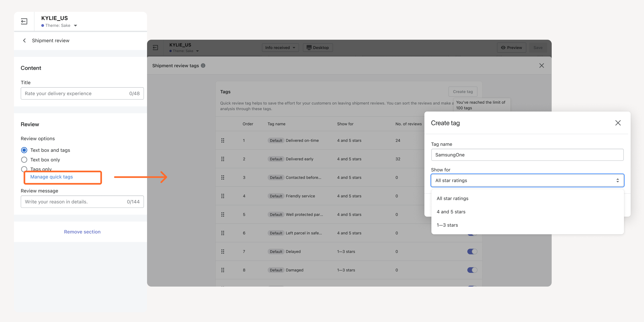The height and width of the screenshot is (322, 644).
Task: Click the Tag name column header
Action: click(276, 124)
